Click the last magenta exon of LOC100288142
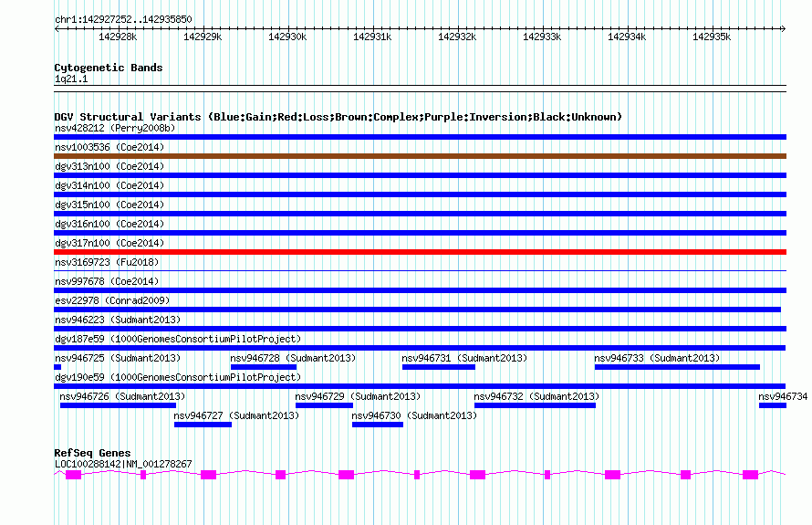 click(750, 475)
